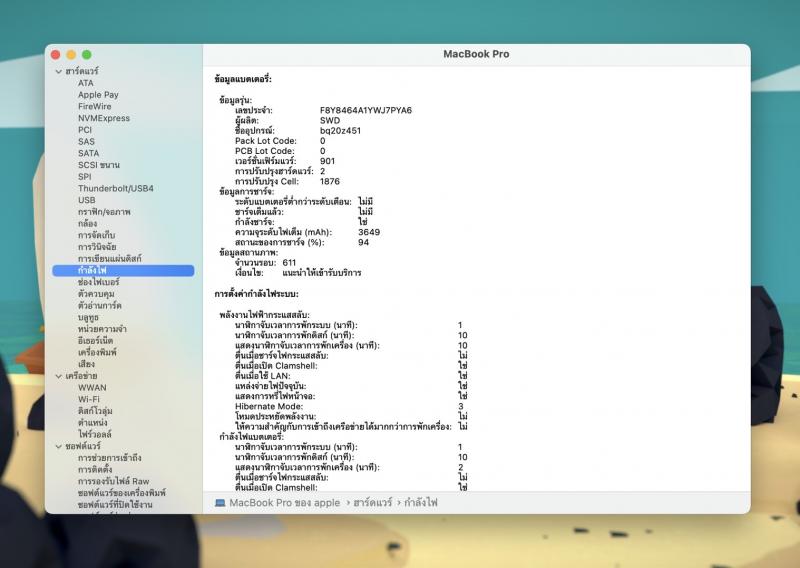The height and width of the screenshot is (568, 800).
Task: Choose NVMExpress from hardware list
Action: (x=103, y=118)
